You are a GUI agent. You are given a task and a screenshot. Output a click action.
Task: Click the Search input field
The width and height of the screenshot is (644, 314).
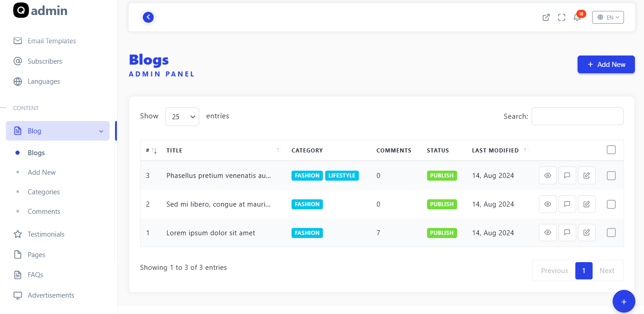pos(577,116)
